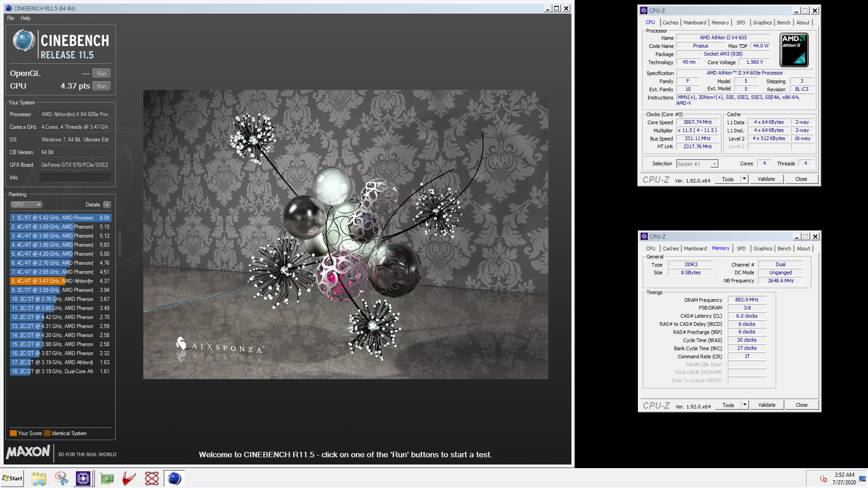This screenshot has height=488, width=868.
Task: Click the Details arrow button in Ranking
Action: click(107, 205)
